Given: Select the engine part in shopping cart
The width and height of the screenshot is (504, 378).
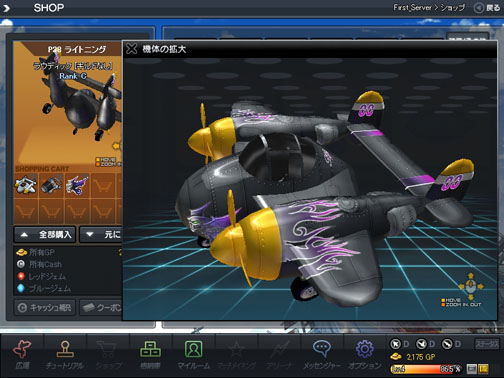Looking at the screenshot, I should click(51, 185).
